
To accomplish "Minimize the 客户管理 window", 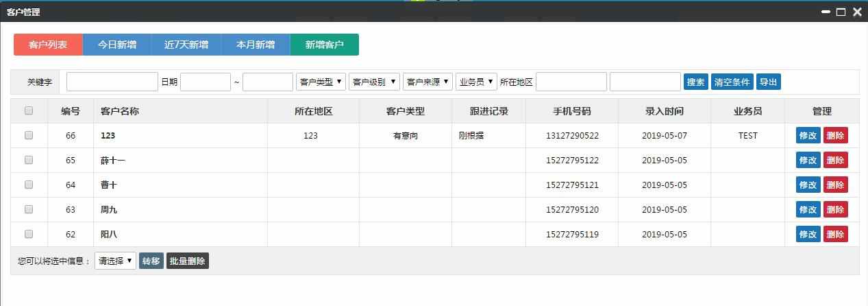I will click(826, 12).
